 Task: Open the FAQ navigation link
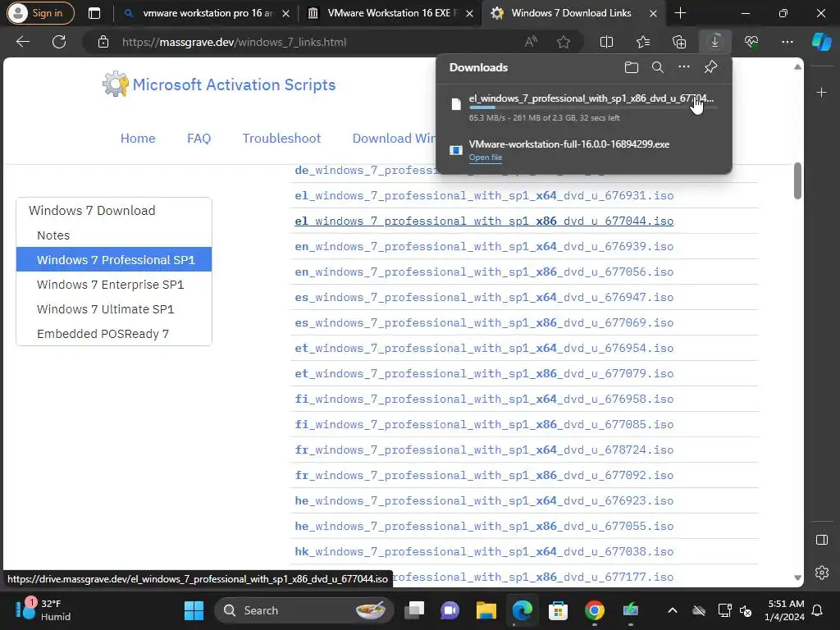click(199, 138)
